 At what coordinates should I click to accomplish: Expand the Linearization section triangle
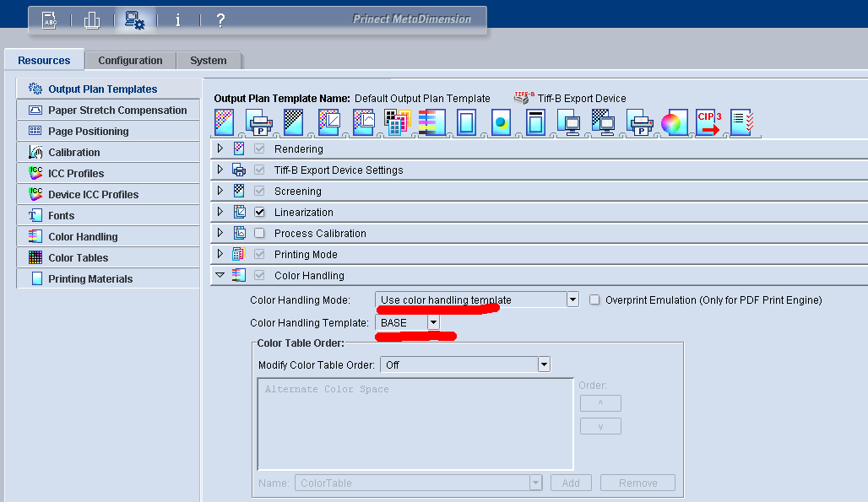(x=220, y=211)
